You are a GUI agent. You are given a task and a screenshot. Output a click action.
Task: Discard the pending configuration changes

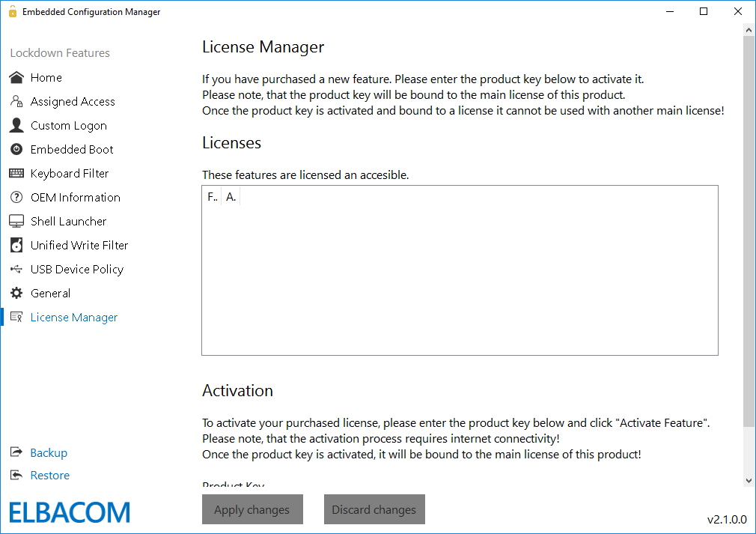pos(374,509)
